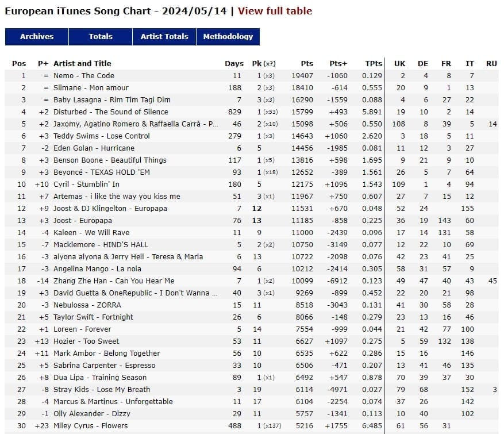Open the Archives tab
Image resolution: width=504 pixels, height=434 pixels.
tap(37, 36)
